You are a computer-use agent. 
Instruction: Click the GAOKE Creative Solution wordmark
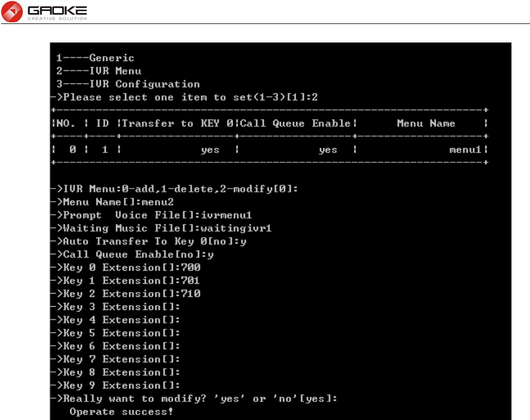57,14
